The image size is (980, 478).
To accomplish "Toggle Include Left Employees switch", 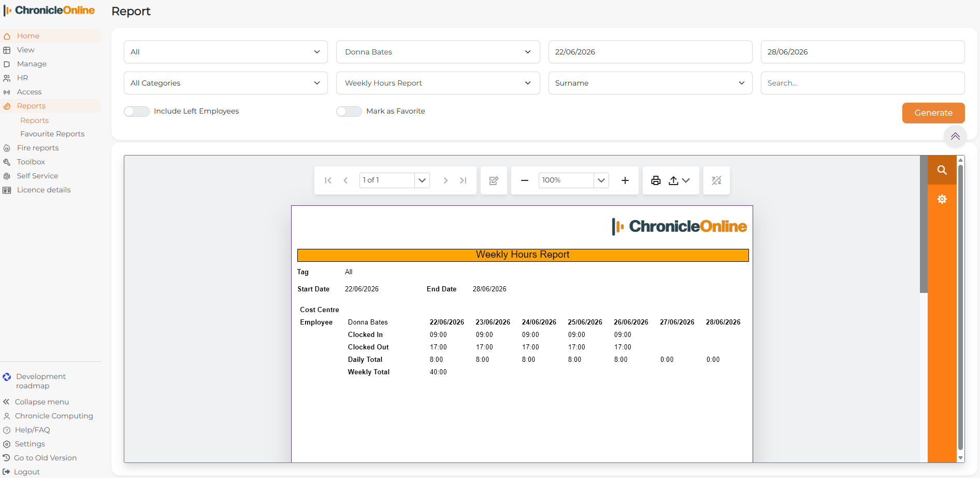I will pos(137,111).
